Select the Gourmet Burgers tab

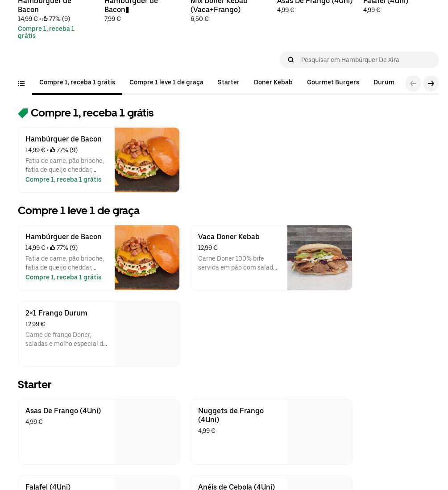pos(333,82)
